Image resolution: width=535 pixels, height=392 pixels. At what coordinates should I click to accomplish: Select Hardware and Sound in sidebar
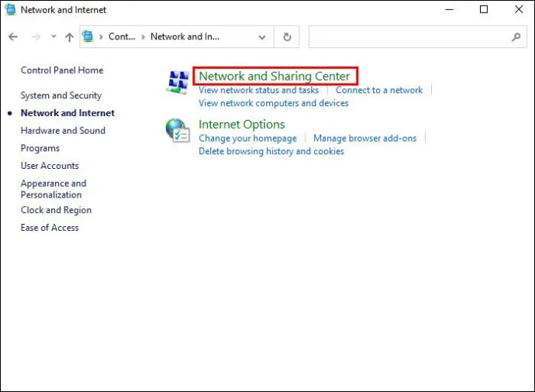63,131
